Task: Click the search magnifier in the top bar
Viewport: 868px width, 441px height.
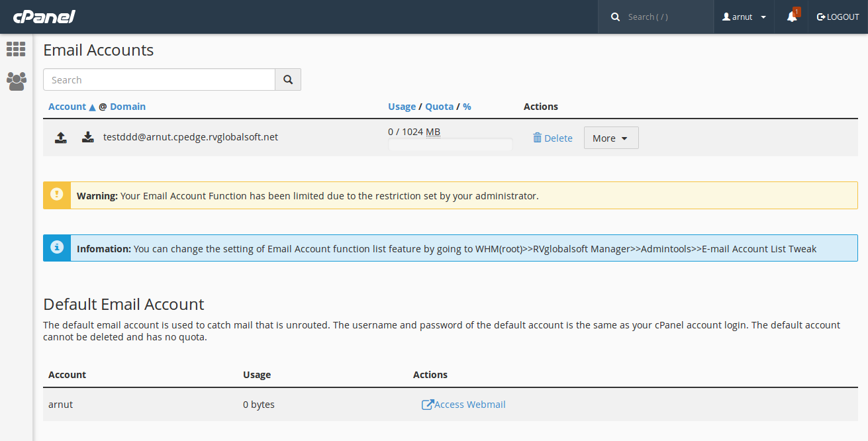Action: 615,16
